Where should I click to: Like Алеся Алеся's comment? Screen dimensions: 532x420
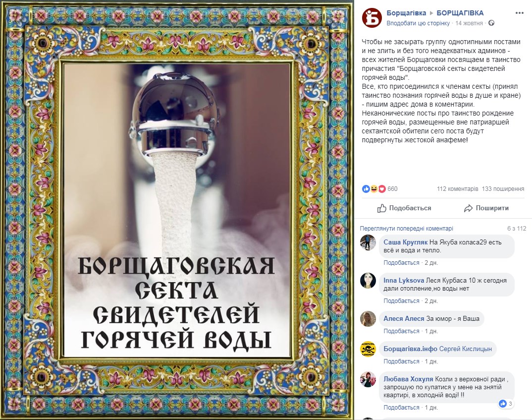tap(401, 331)
